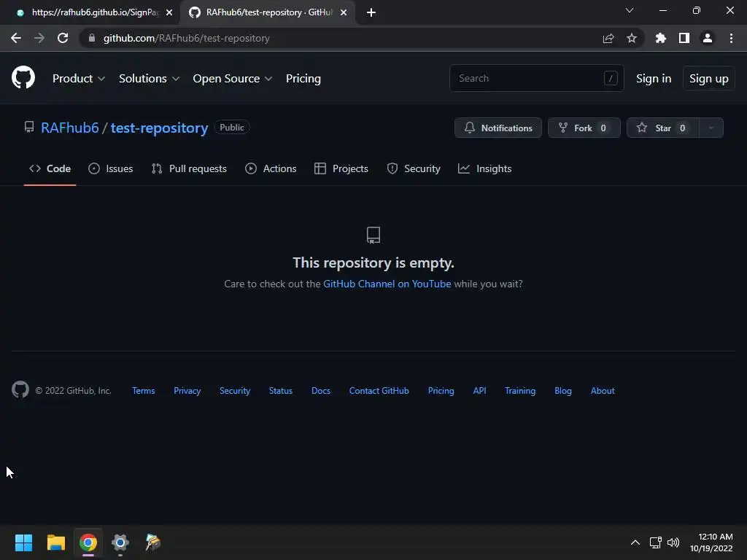Open the gear settings app on the taskbar
Image resolution: width=747 pixels, height=560 pixels.
click(x=120, y=542)
